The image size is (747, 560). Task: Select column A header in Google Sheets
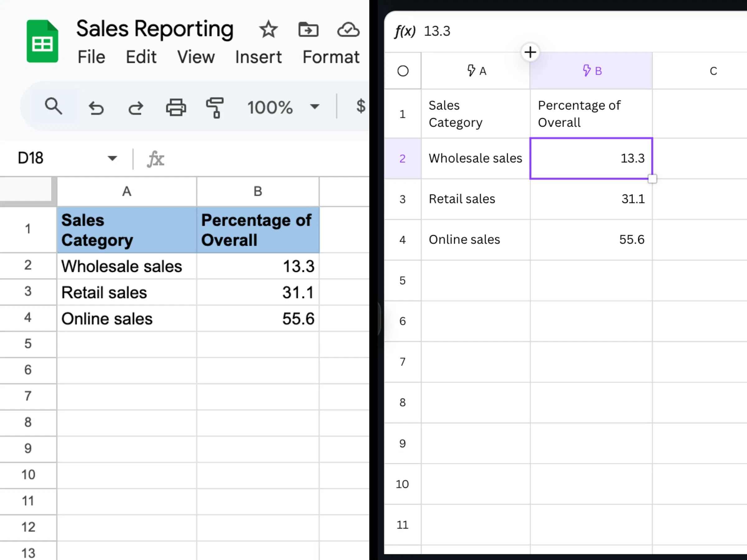pos(127,191)
